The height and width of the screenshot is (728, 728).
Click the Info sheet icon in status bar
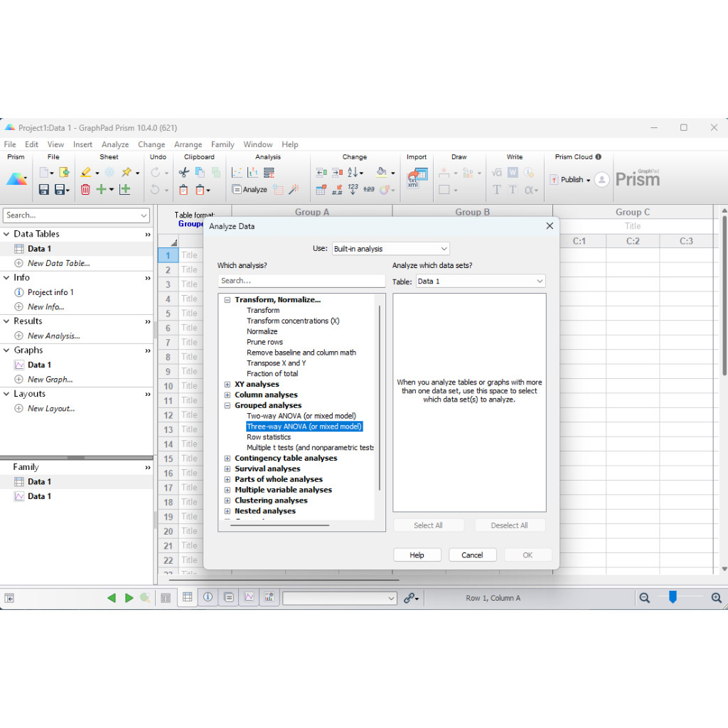(208, 598)
